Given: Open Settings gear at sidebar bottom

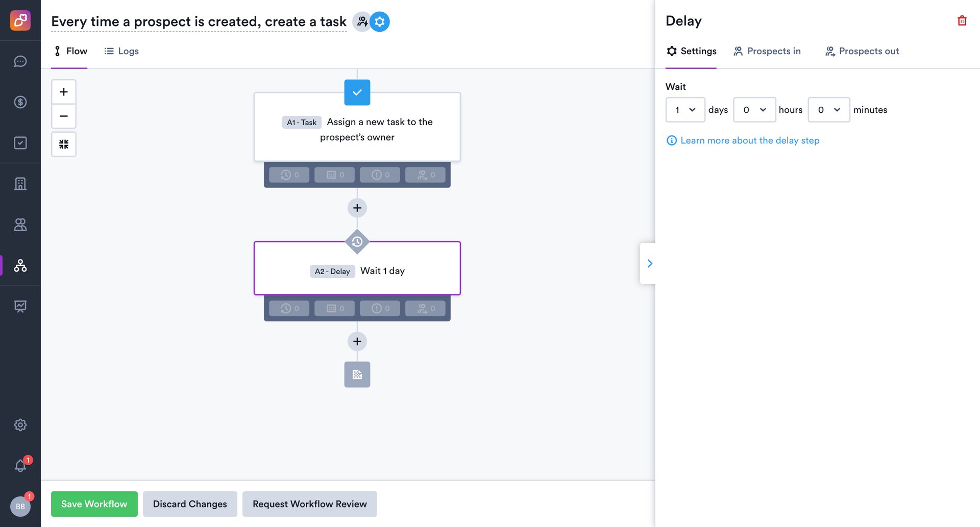Looking at the screenshot, I should click(20, 424).
